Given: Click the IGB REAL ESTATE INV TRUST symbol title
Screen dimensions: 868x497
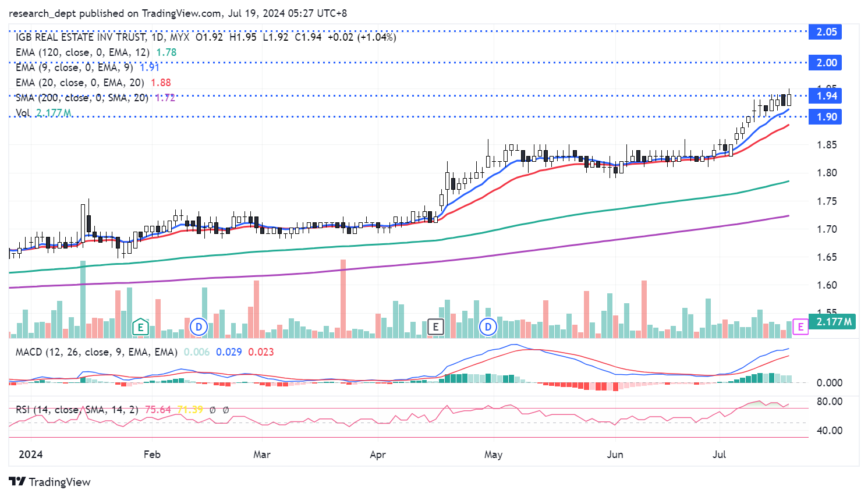Looking at the screenshot, I should click(x=80, y=37).
